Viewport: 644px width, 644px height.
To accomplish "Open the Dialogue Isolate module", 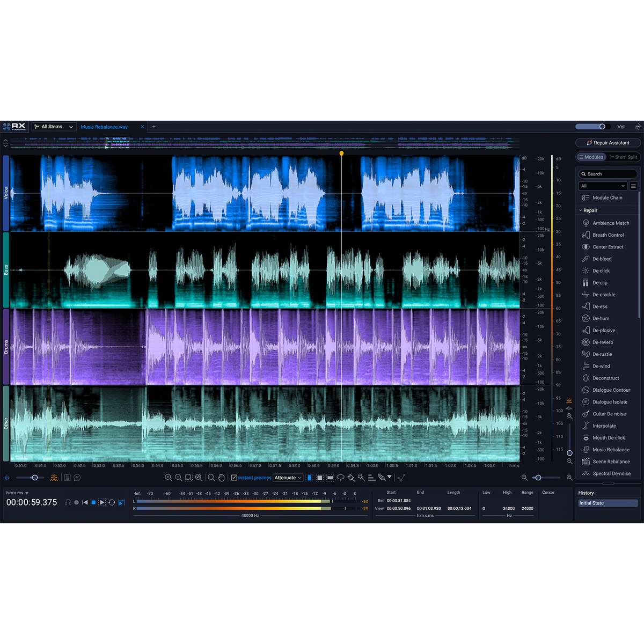I will 609,401.
